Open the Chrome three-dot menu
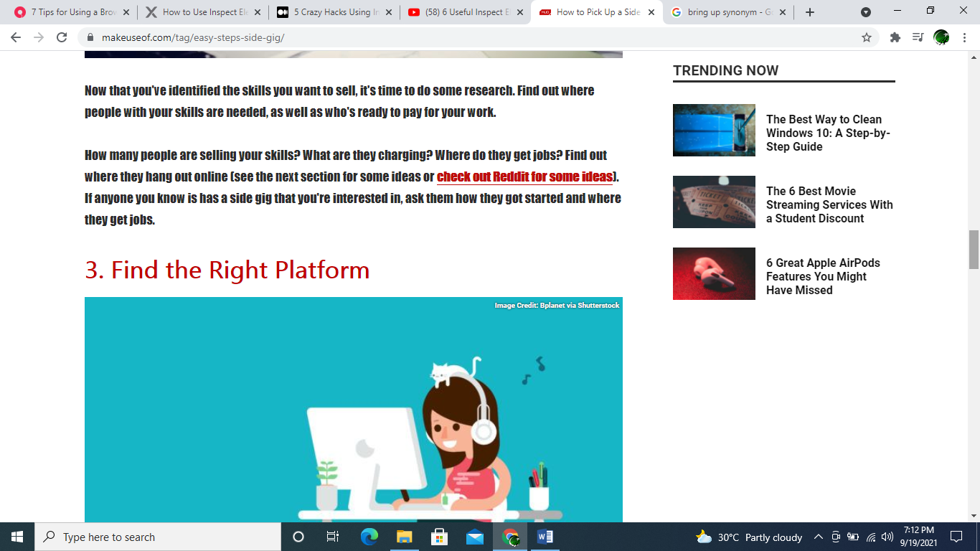 click(x=965, y=37)
